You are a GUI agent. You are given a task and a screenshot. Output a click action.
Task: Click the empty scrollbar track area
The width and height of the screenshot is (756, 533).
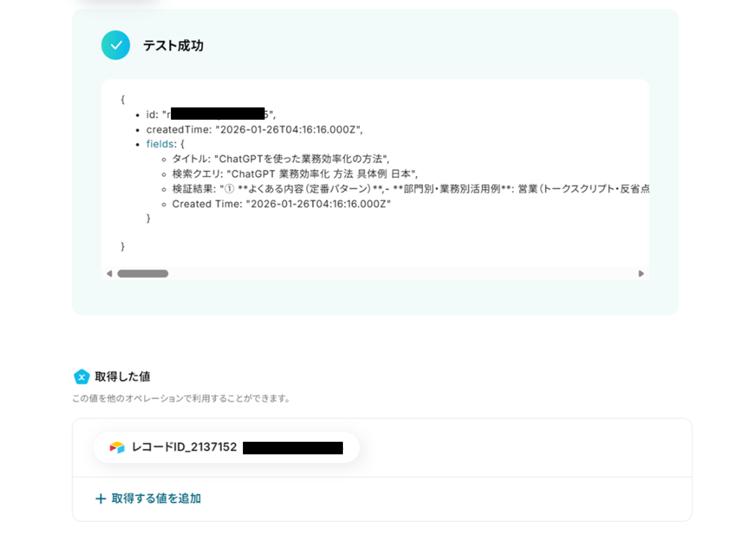402,274
